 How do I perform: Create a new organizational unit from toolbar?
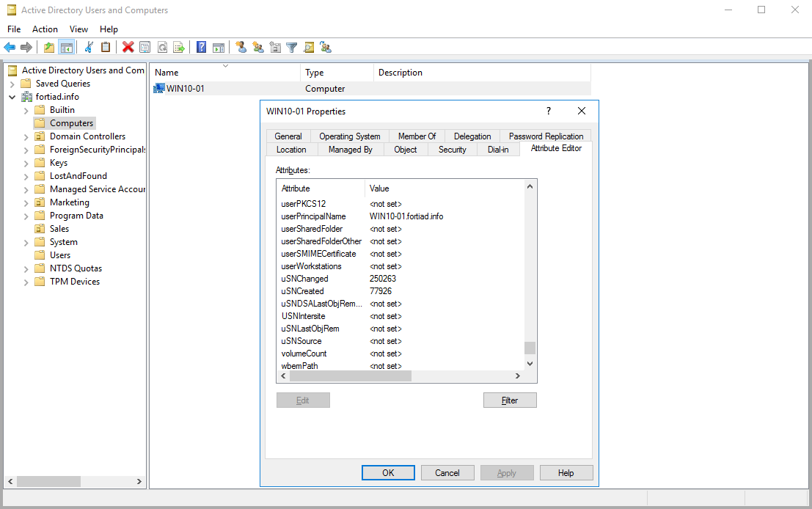[274, 47]
